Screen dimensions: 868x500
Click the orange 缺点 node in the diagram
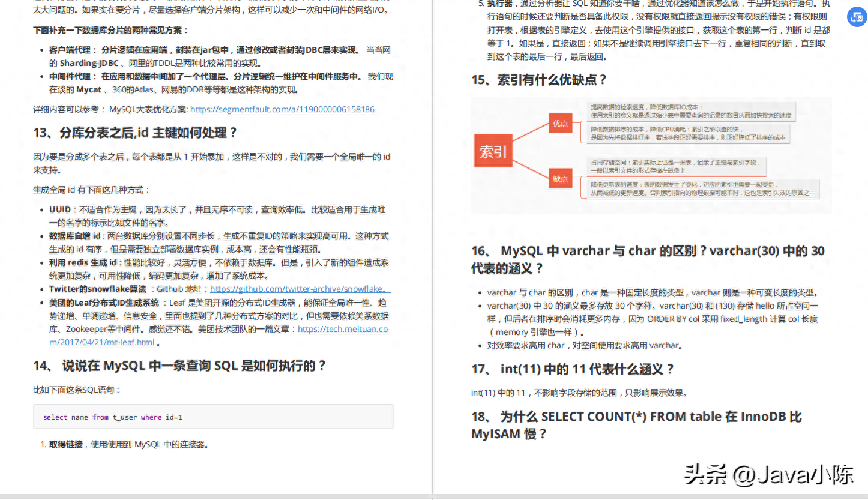(560, 178)
